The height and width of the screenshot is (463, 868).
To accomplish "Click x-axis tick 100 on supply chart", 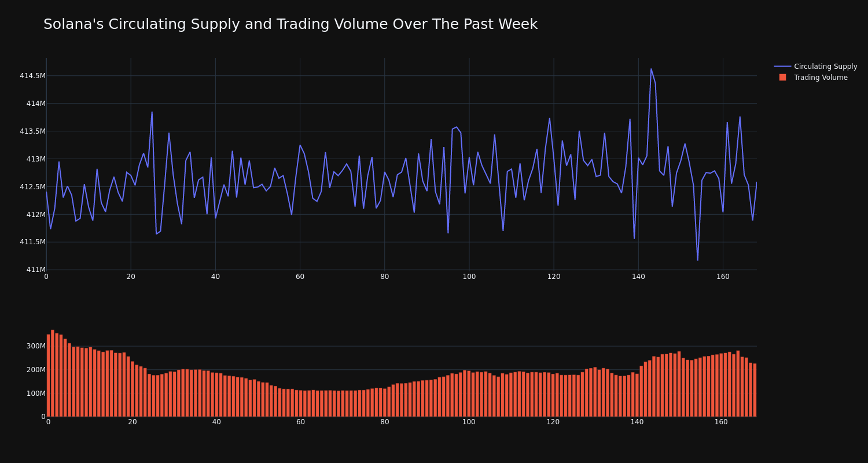I will (469, 277).
